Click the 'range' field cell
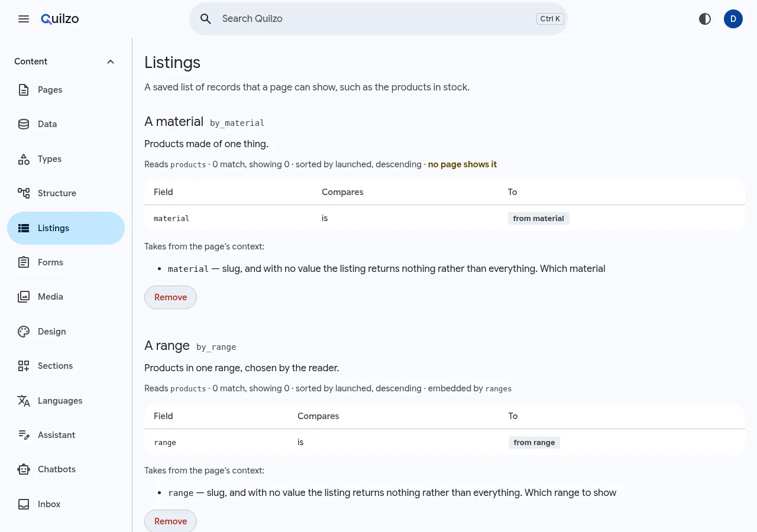The height and width of the screenshot is (532, 757). pos(165,443)
